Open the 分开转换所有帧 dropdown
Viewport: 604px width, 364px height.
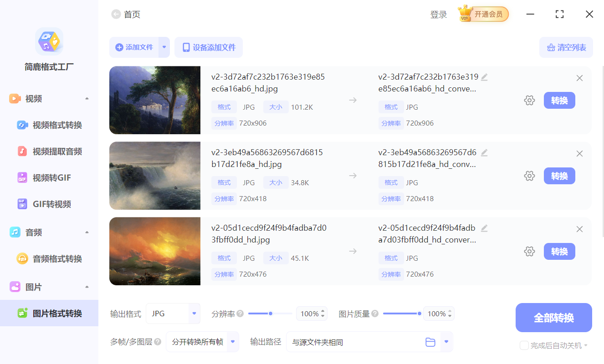point(233,342)
